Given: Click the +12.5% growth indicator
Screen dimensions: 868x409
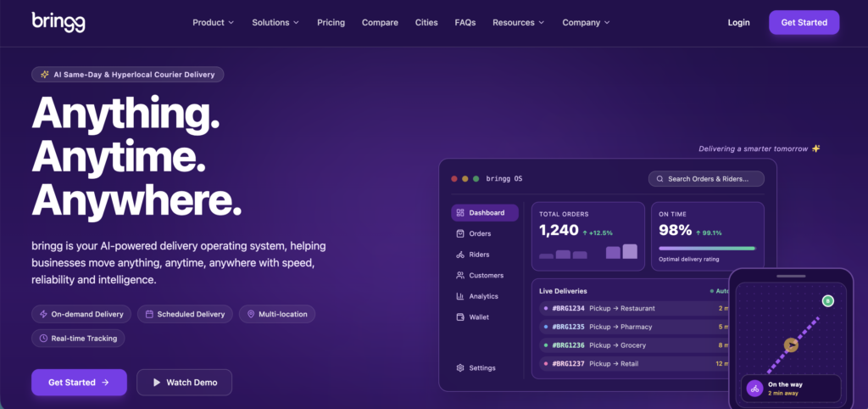Looking at the screenshot, I should click(x=598, y=233).
